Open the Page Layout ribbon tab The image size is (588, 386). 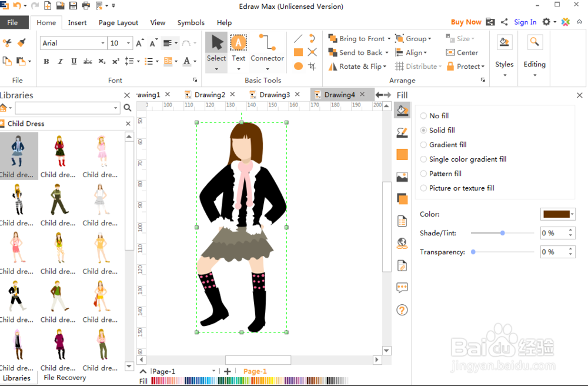tap(118, 23)
